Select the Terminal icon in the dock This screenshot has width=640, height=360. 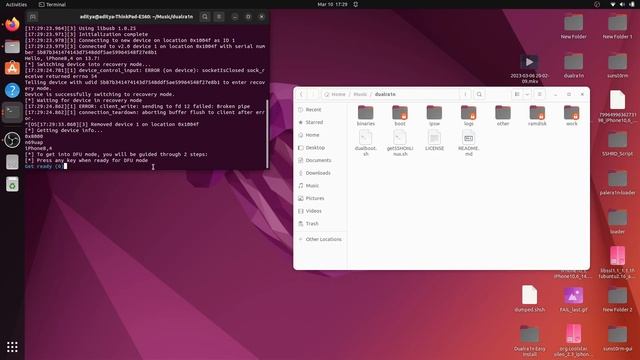tap(12, 112)
